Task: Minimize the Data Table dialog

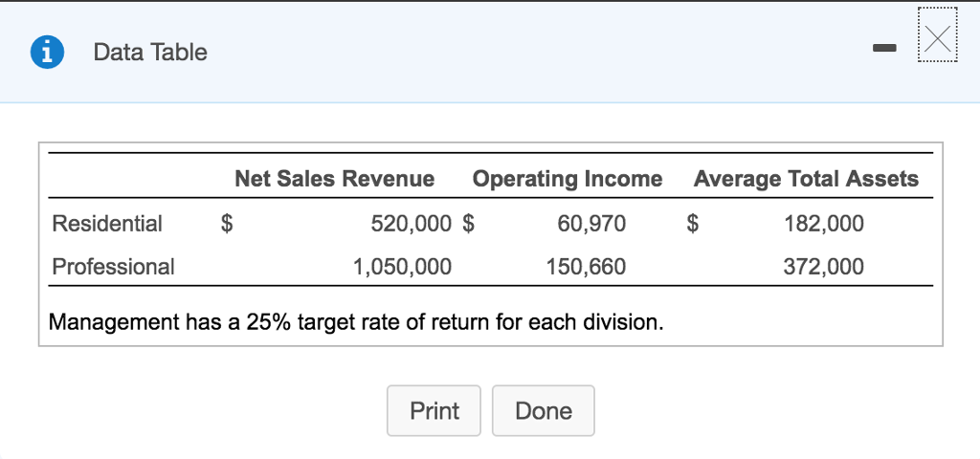Action: (x=883, y=48)
